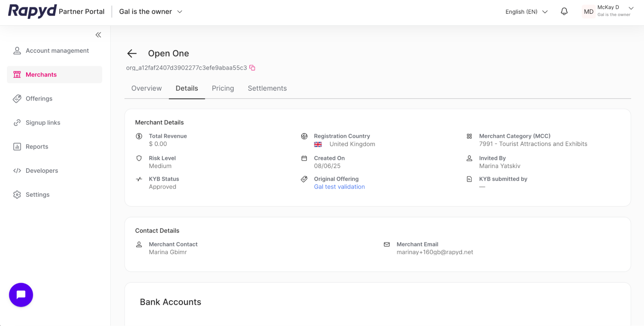The image size is (644, 326).
Task: Open the Merchants section in sidebar
Action: click(x=41, y=74)
